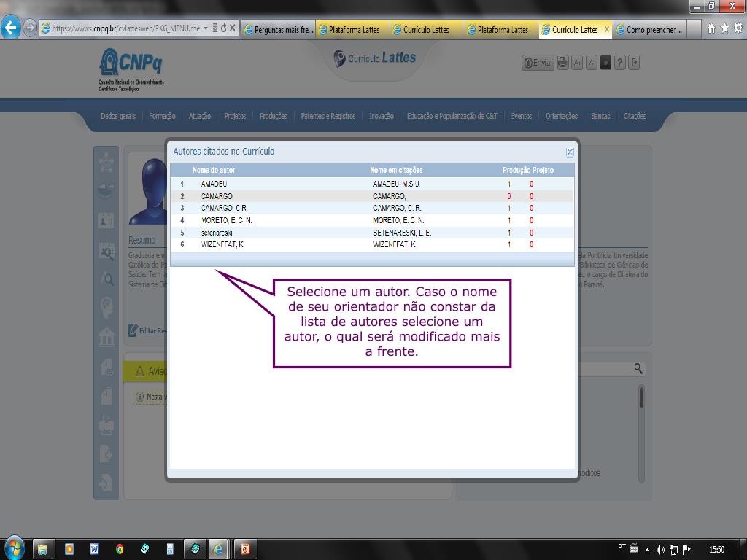The height and width of the screenshot is (560, 747).
Task: Click the volume icon in system tray
Action: (x=659, y=550)
